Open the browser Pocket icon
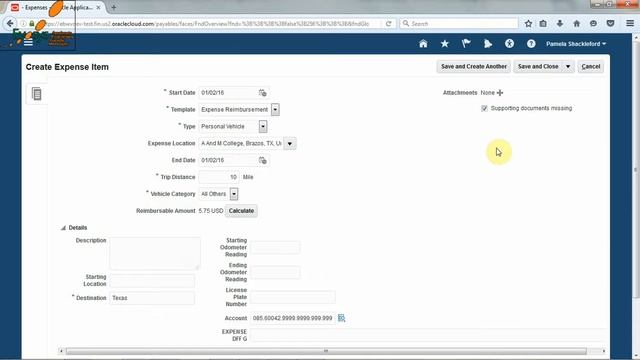The height and width of the screenshot is (360, 640). tap(611, 24)
